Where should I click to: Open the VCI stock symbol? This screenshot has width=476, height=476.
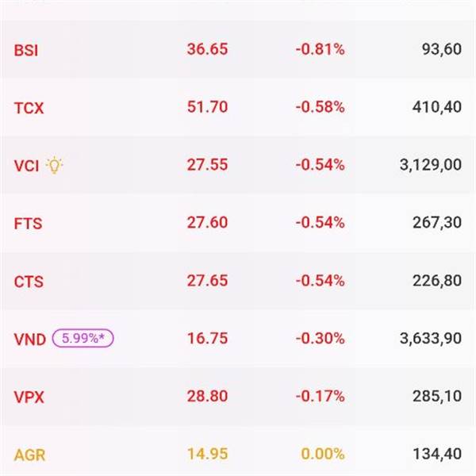pos(26,166)
